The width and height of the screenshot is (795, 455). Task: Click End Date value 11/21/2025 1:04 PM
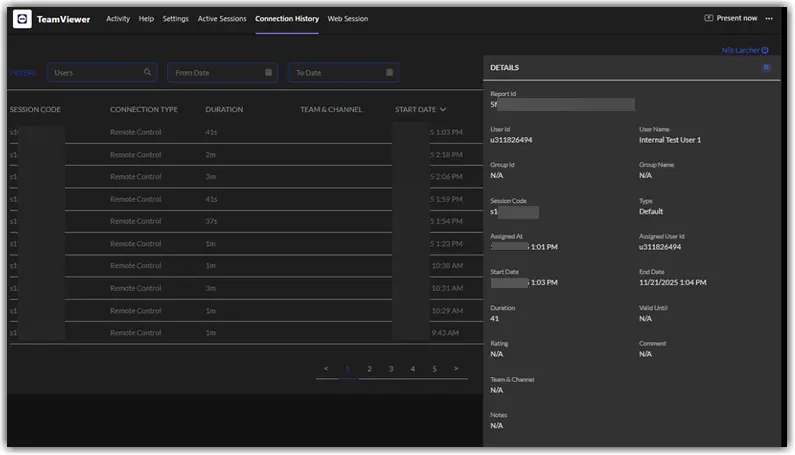(x=672, y=283)
